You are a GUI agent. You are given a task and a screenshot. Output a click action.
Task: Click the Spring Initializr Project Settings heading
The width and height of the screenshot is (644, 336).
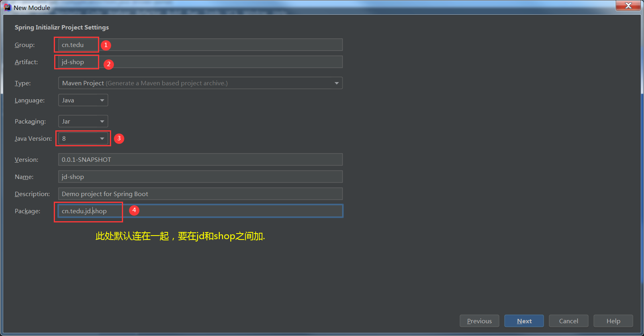(x=62, y=27)
